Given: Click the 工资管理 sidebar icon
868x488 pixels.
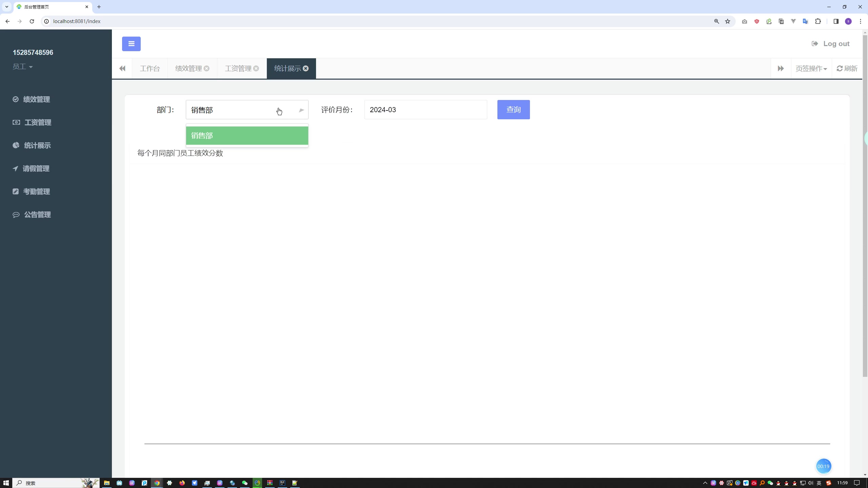Looking at the screenshot, I should click(x=16, y=122).
